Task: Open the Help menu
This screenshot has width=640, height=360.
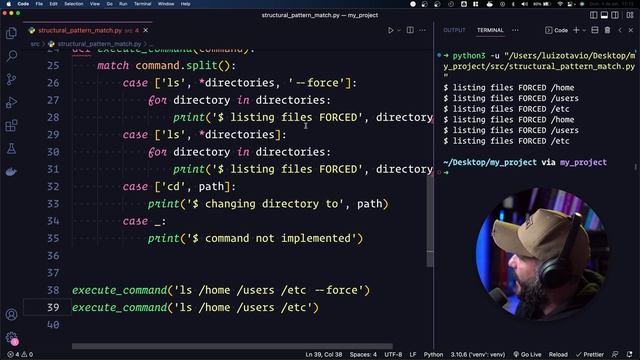Action: pos(185,4)
